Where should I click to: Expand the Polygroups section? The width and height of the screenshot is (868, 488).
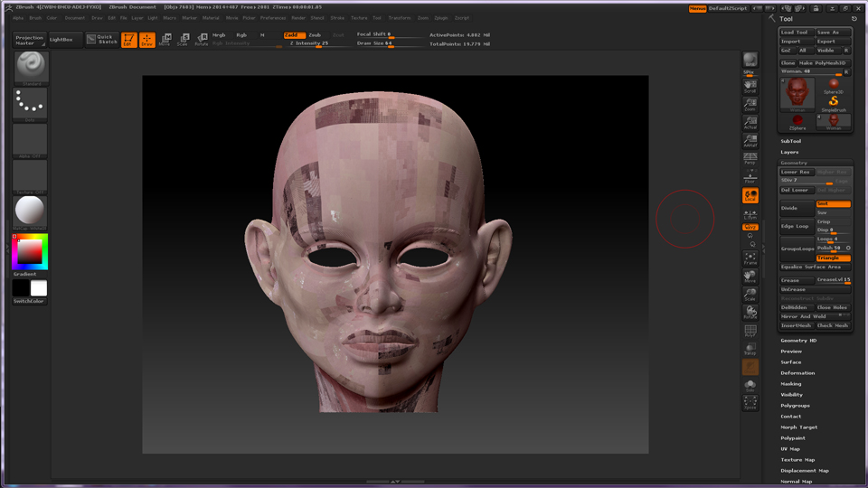pyautogui.click(x=795, y=405)
